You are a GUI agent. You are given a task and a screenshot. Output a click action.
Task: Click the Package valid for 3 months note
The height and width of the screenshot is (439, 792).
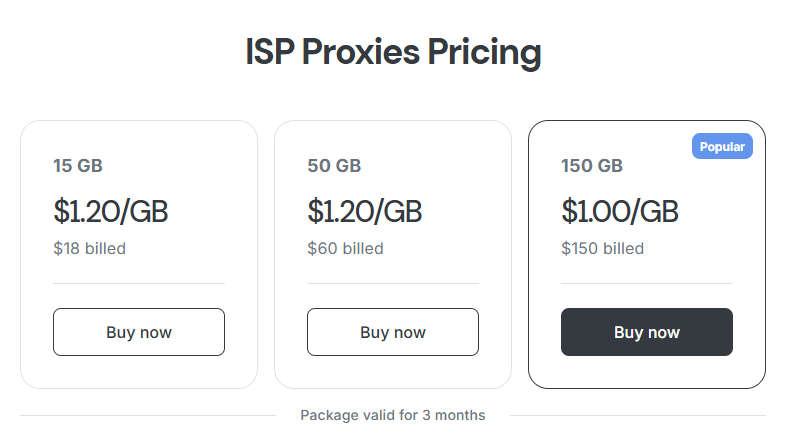[x=393, y=415]
